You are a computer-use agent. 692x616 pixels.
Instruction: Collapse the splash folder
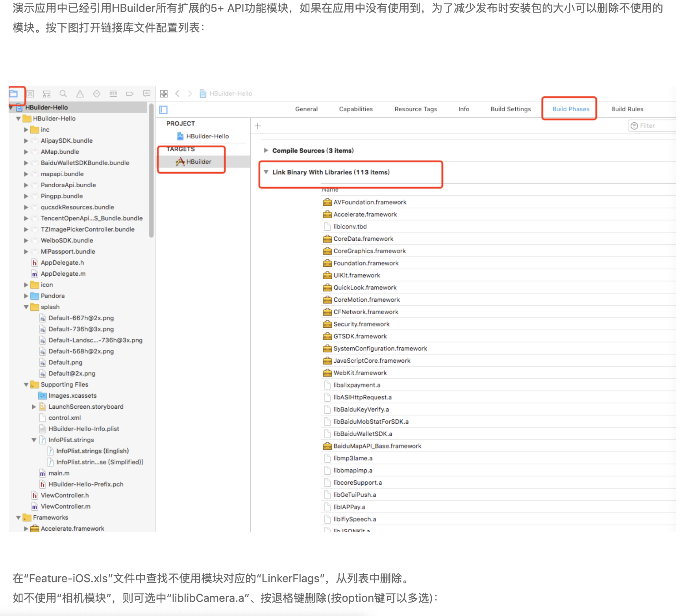[x=26, y=307]
